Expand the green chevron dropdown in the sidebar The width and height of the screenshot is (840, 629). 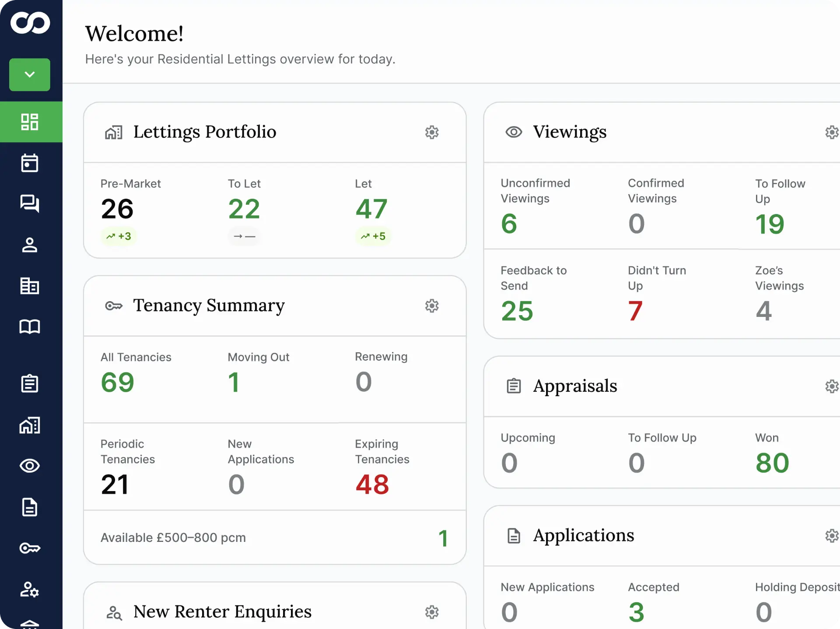(x=30, y=74)
